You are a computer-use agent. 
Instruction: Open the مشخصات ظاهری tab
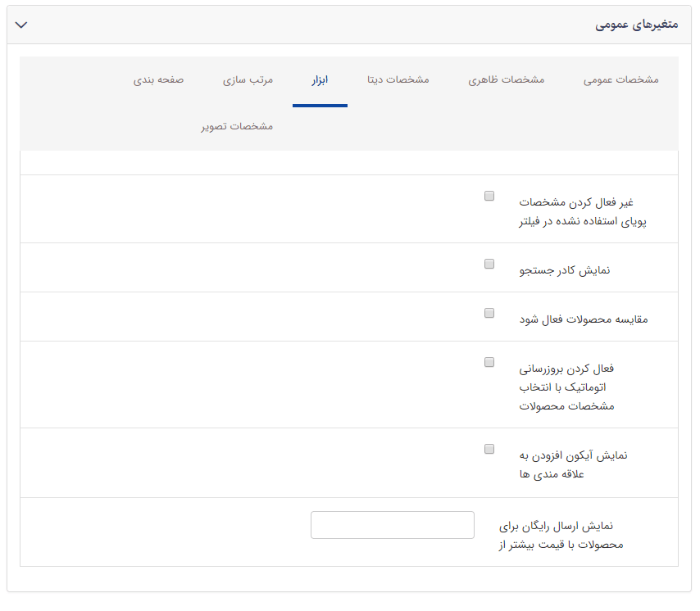tap(507, 79)
